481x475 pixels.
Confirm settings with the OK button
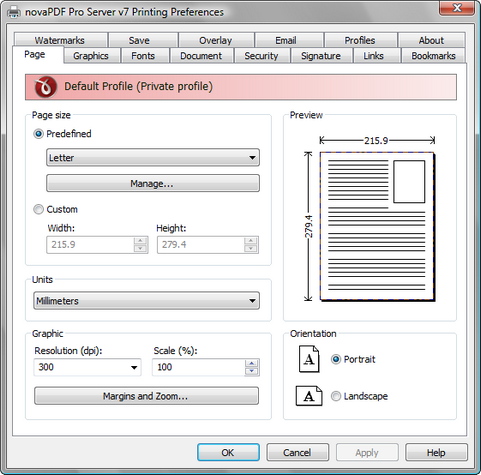(228, 452)
